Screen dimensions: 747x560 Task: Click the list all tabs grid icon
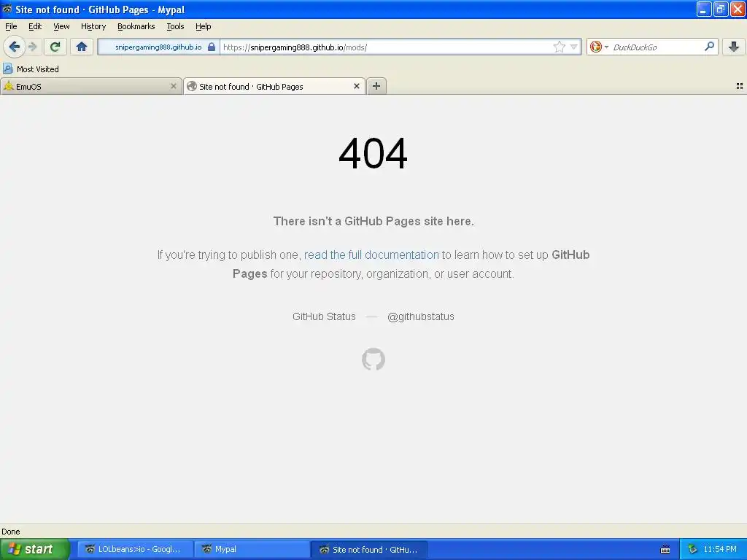click(x=740, y=86)
